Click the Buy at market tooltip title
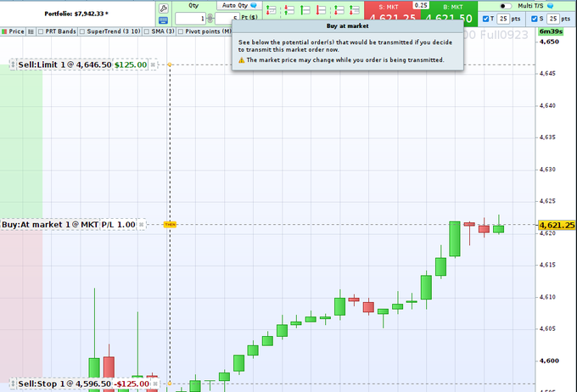This screenshot has width=577, height=392. coord(347,26)
